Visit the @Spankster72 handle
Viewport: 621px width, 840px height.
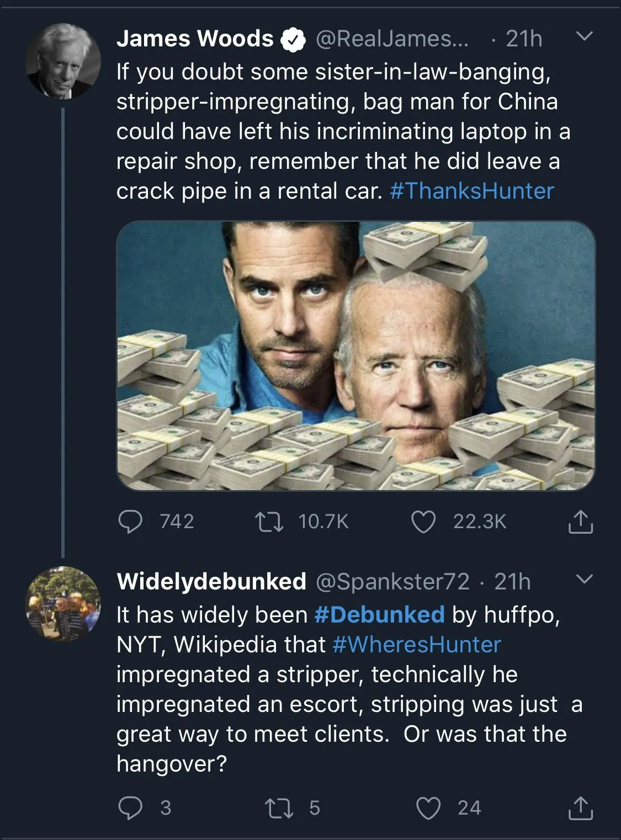pyautogui.click(x=392, y=581)
